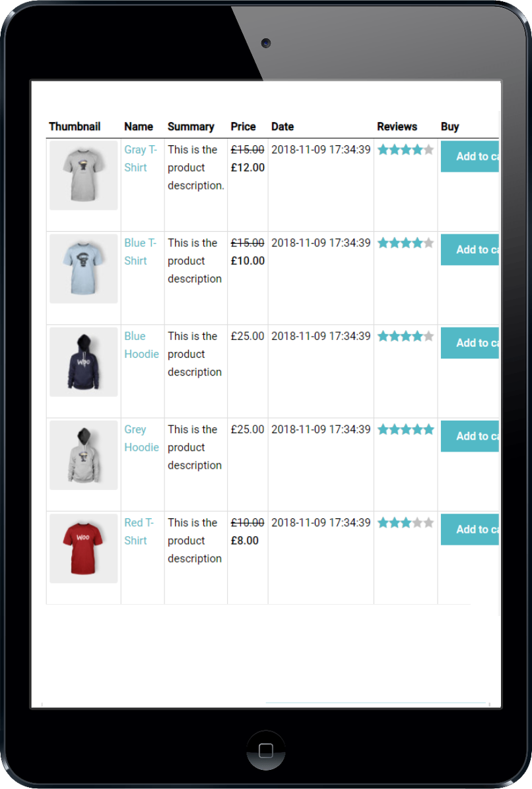Add the Blue Hoodie to cart

(470, 343)
